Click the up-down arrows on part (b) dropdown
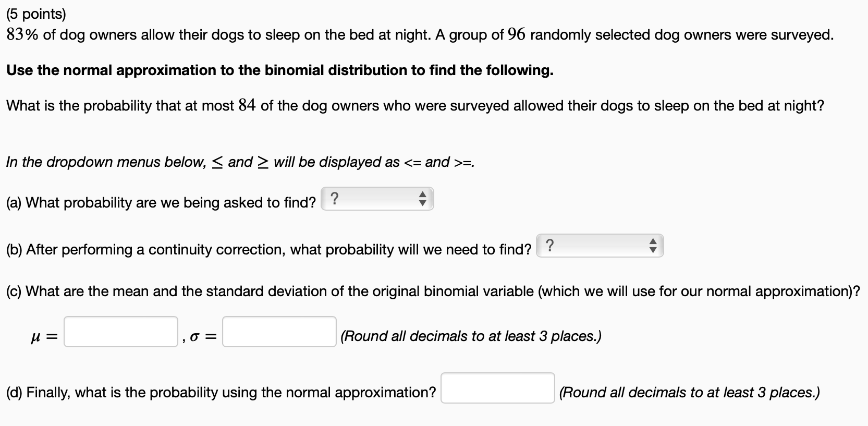This screenshot has height=426, width=868. point(652,246)
